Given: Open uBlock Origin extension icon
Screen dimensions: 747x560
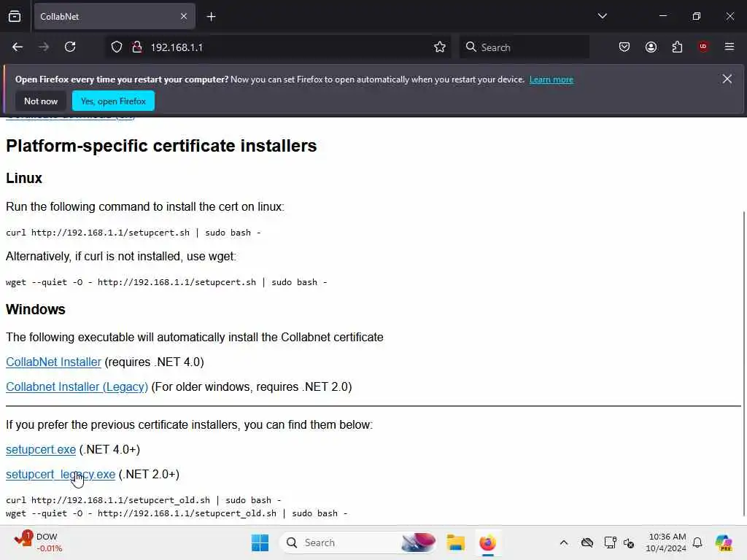Looking at the screenshot, I should pyautogui.click(x=703, y=47).
